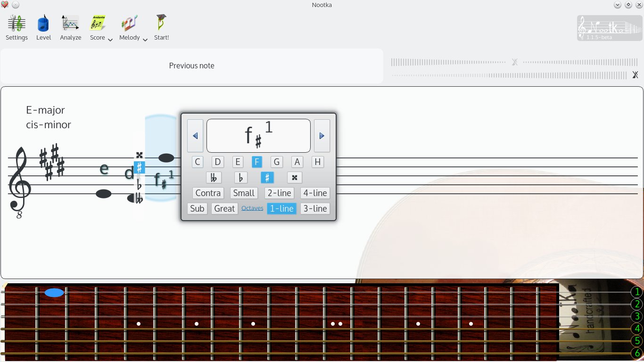Open the Settings tool icon

pos(17,24)
